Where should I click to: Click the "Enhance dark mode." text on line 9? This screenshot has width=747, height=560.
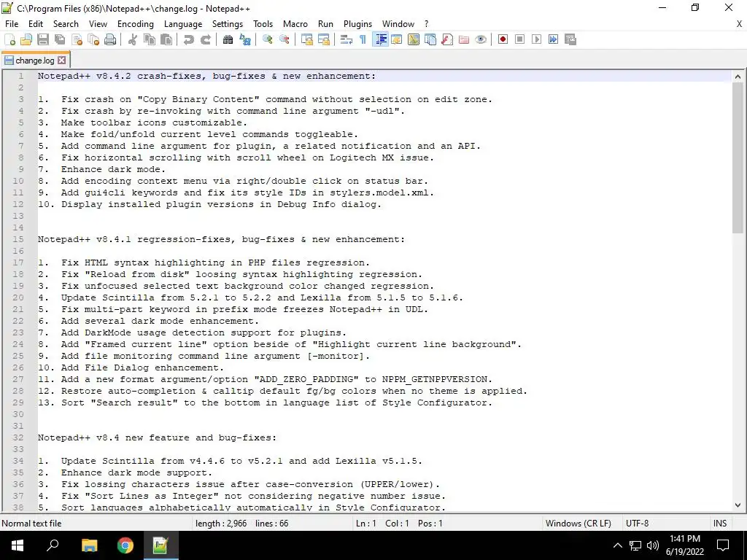click(x=113, y=169)
